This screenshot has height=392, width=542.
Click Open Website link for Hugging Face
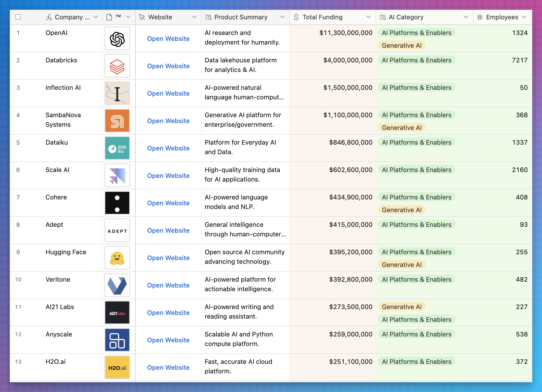click(x=168, y=258)
